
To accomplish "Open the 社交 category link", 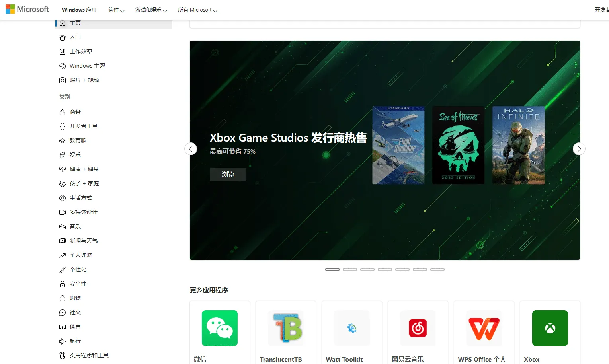I will coord(114,313).
